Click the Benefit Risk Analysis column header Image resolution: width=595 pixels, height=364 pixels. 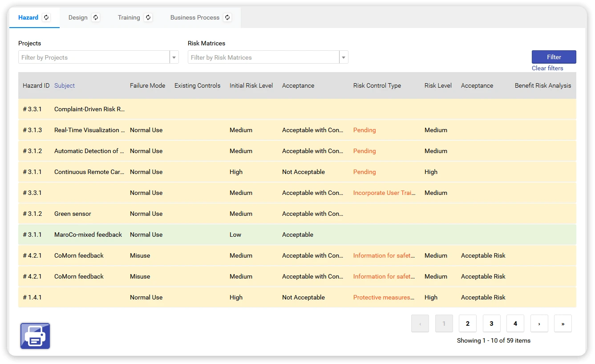coord(543,85)
